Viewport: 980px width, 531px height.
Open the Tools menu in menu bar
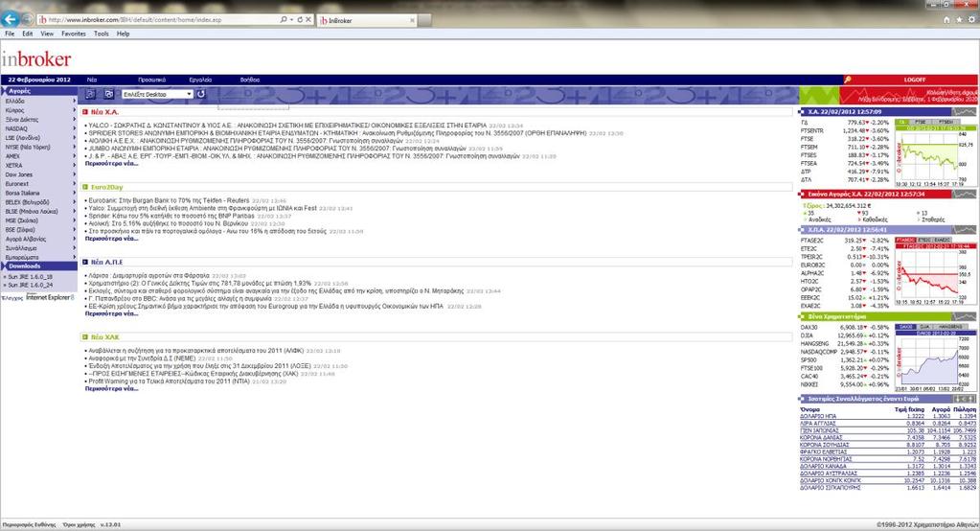[102, 34]
